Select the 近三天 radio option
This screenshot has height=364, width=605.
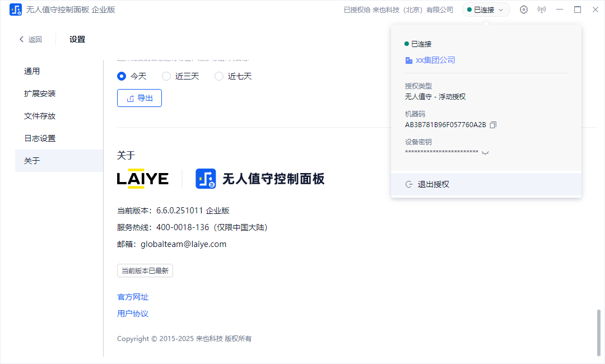[166, 76]
